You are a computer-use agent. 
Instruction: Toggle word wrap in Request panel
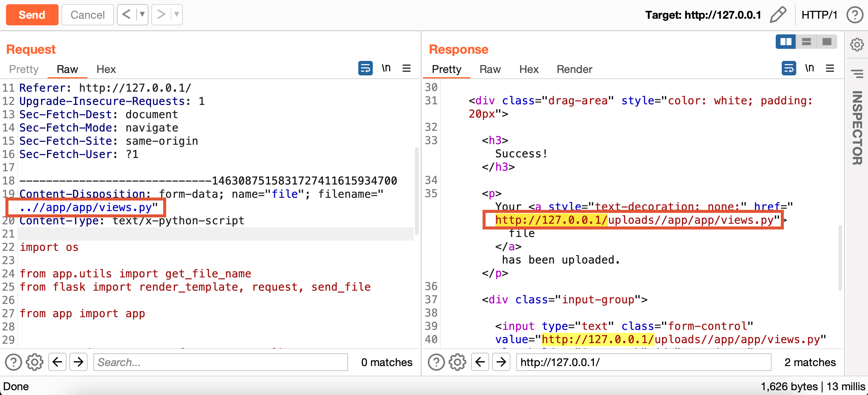(x=365, y=68)
